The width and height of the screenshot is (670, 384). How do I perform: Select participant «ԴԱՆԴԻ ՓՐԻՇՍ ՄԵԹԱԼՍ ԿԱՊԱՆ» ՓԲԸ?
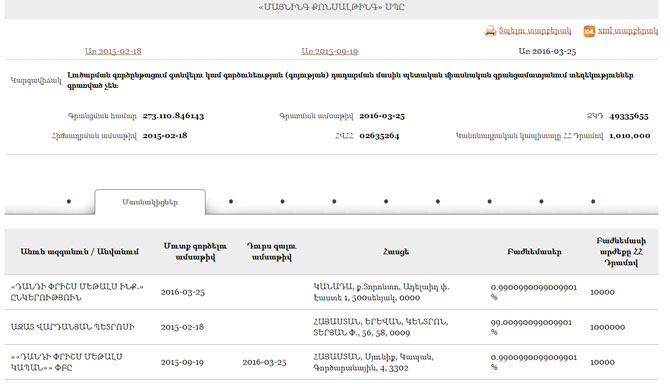click(67, 362)
